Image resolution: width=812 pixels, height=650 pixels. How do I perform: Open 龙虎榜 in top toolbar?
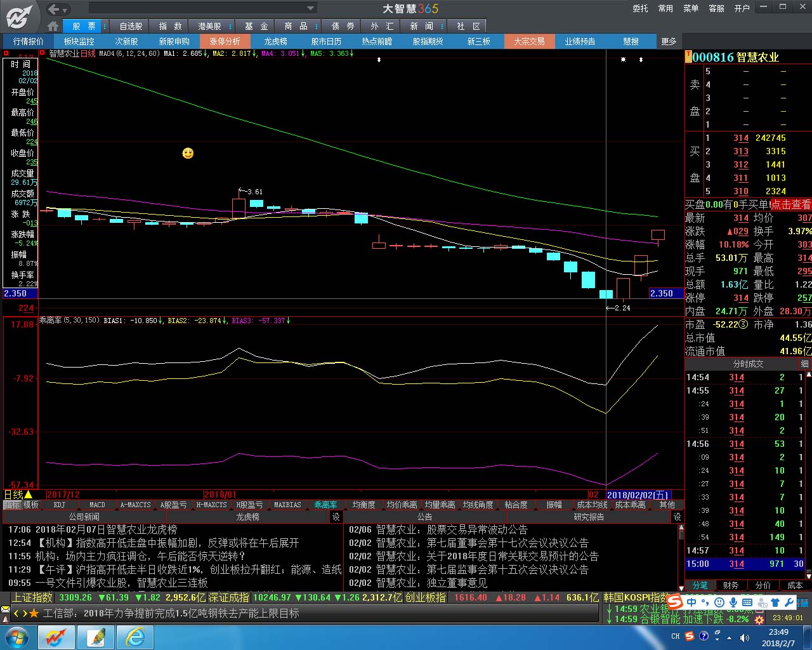click(x=276, y=41)
